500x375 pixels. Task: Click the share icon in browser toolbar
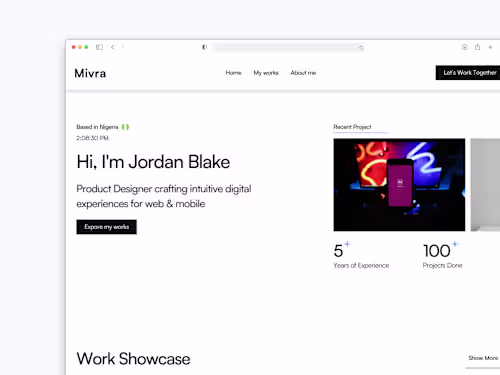click(x=477, y=47)
